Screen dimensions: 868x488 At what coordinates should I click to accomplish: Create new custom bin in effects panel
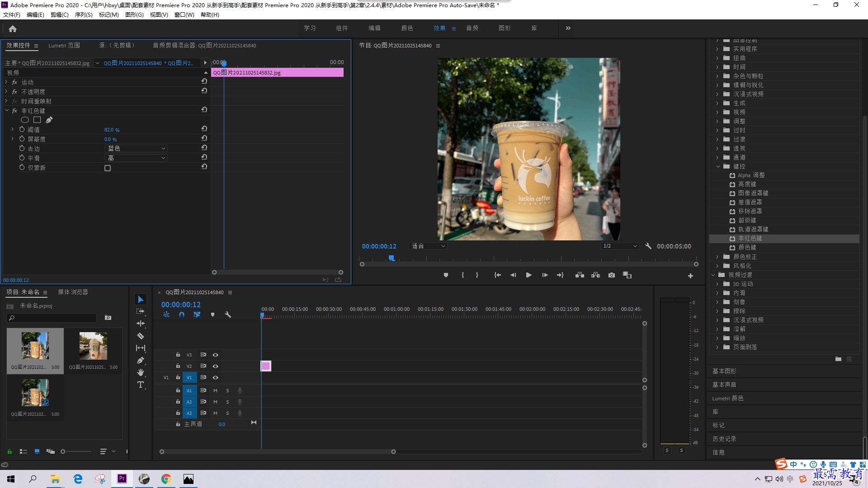click(x=838, y=359)
